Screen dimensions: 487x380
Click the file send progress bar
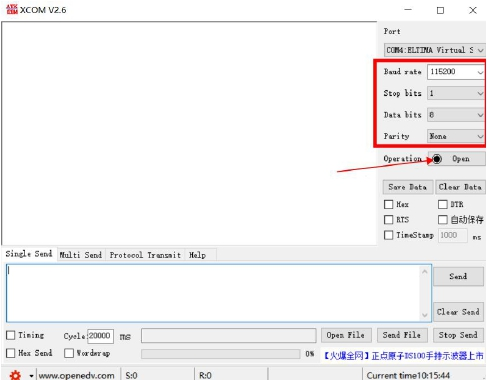click(x=220, y=354)
